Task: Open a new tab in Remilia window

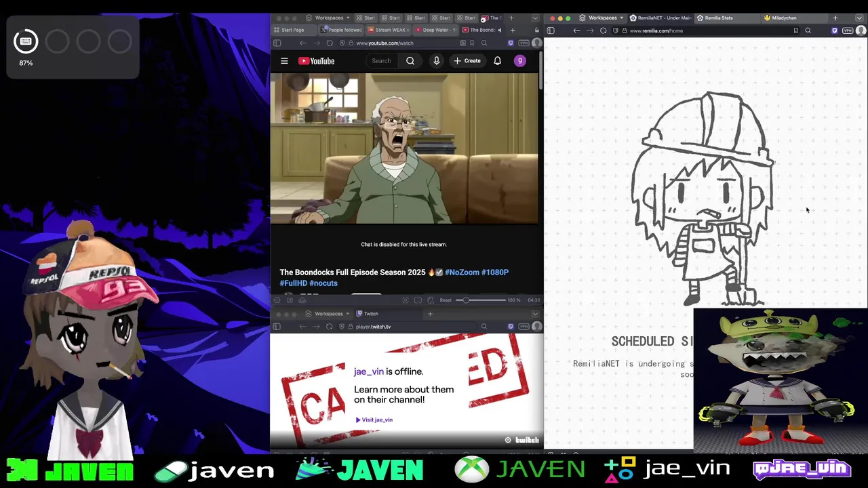Action: (835, 18)
